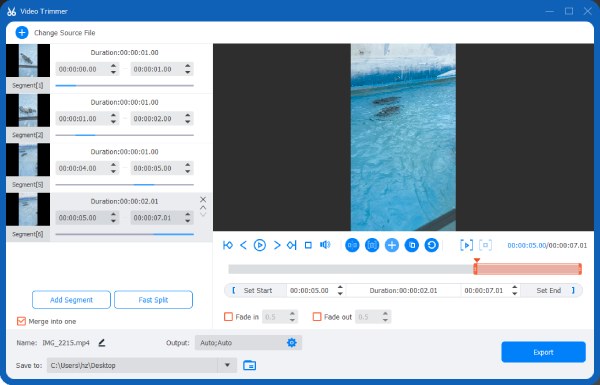600x385 pixels.
Task: Click the split segment round icon
Action: (x=352, y=245)
